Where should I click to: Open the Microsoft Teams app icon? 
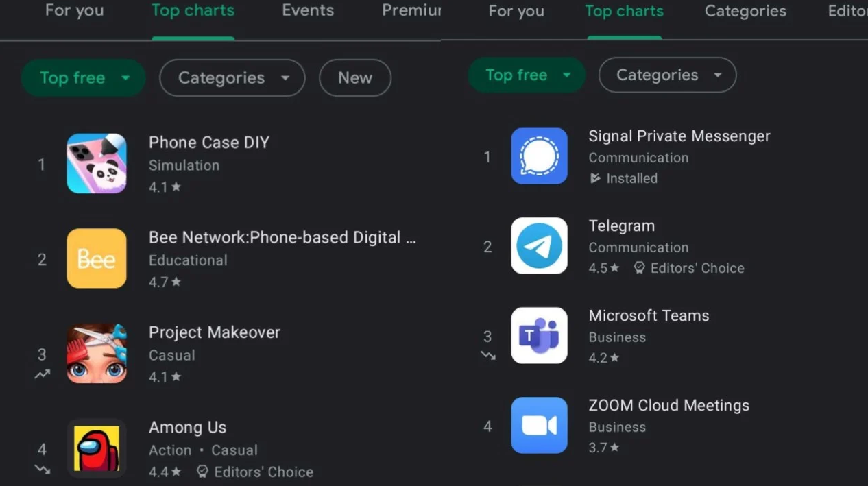pyautogui.click(x=539, y=336)
